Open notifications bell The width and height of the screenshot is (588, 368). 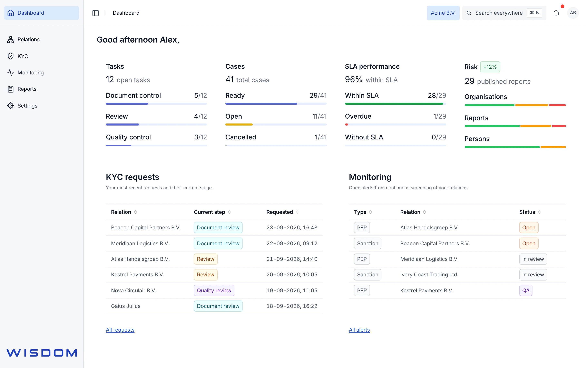pyautogui.click(x=556, y=13)
